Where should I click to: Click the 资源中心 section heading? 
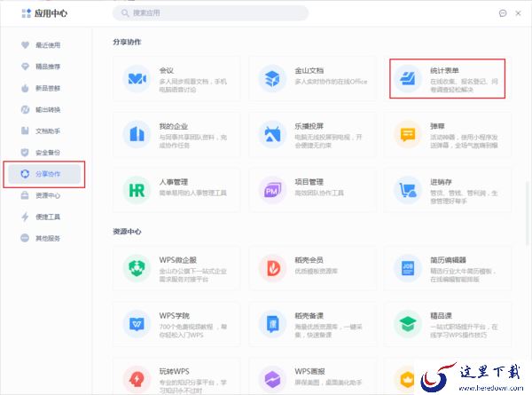127,232
